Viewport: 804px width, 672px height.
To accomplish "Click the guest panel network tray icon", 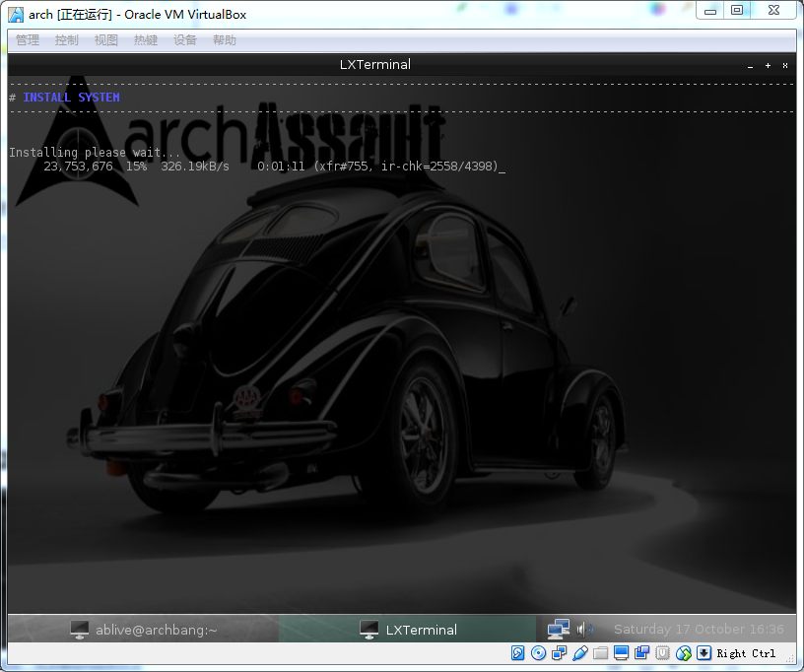I will click(x=559, y=629).
